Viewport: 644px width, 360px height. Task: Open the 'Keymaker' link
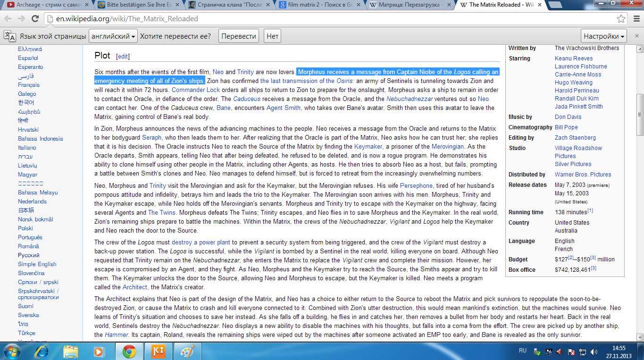coord(368,146)
